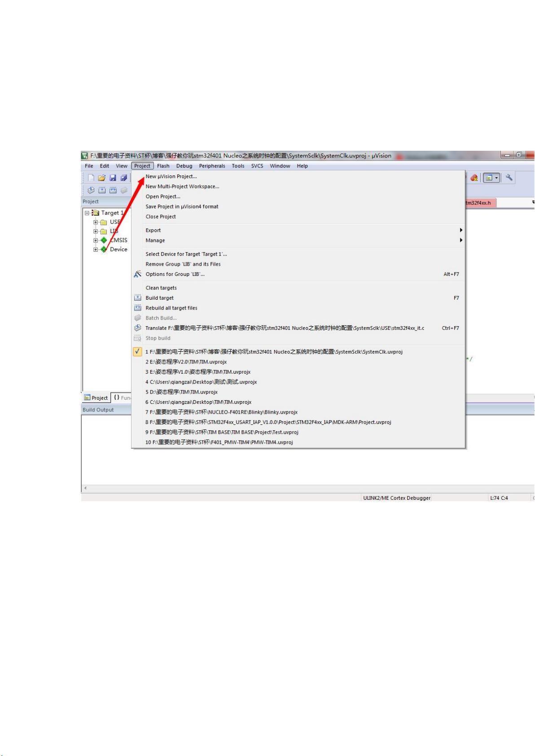The height and width of the screenshot is (756, 535).
Task: Click the L:74 C:4 status bar indicator
Action: click(x=499, y=498)
